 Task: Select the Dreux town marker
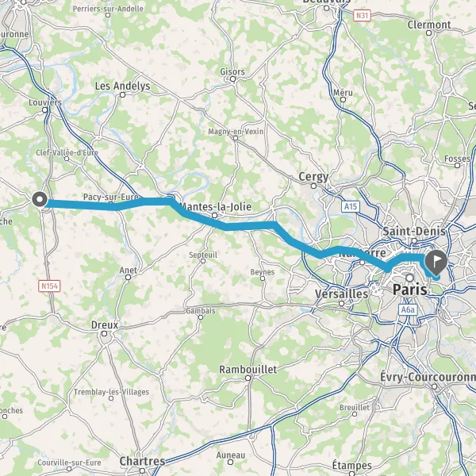coord(104,334)
